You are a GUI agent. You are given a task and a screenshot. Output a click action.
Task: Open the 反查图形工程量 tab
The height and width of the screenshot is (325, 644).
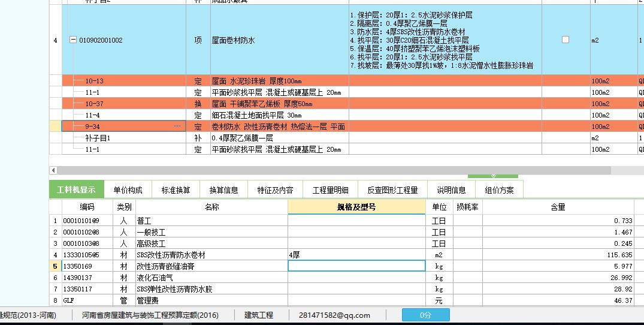click(392, 190)
